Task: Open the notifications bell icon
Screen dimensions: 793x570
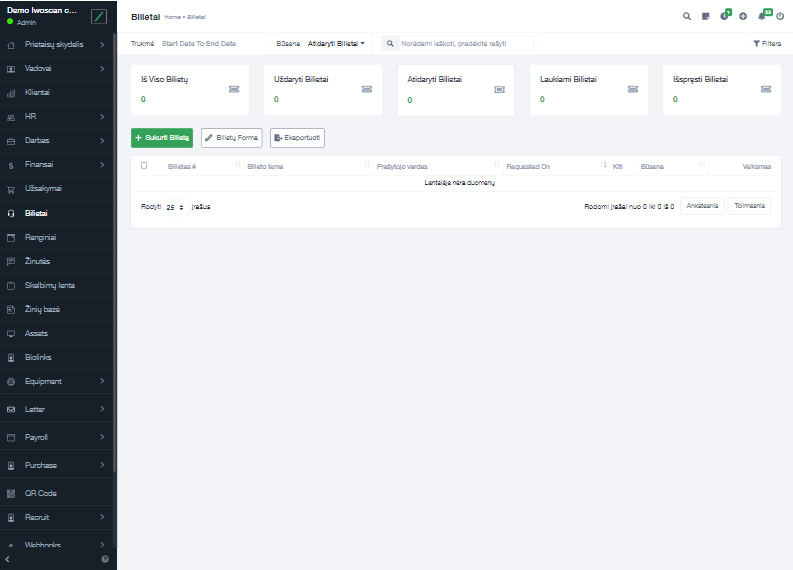Action: [762, 16]
